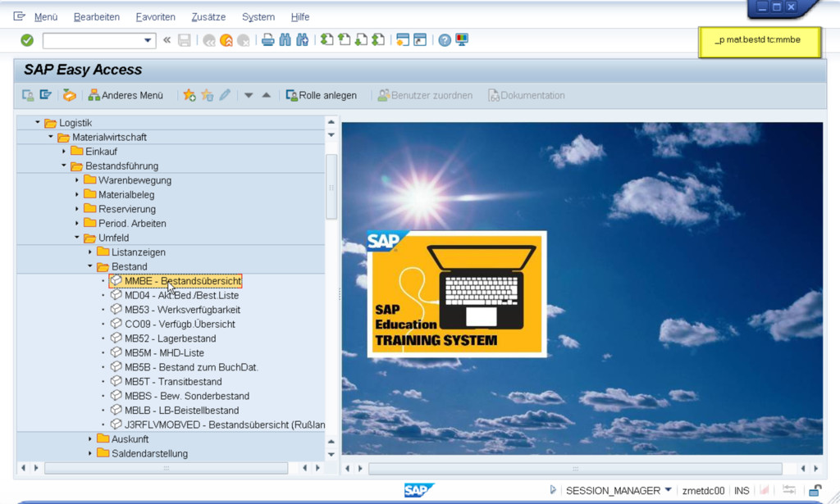
Task: Click the Add to Favorites star icon
Action: point(189,95)
